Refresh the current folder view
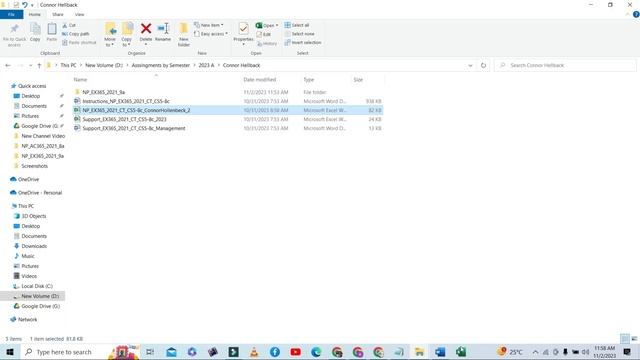 click(x=483, y=65)
